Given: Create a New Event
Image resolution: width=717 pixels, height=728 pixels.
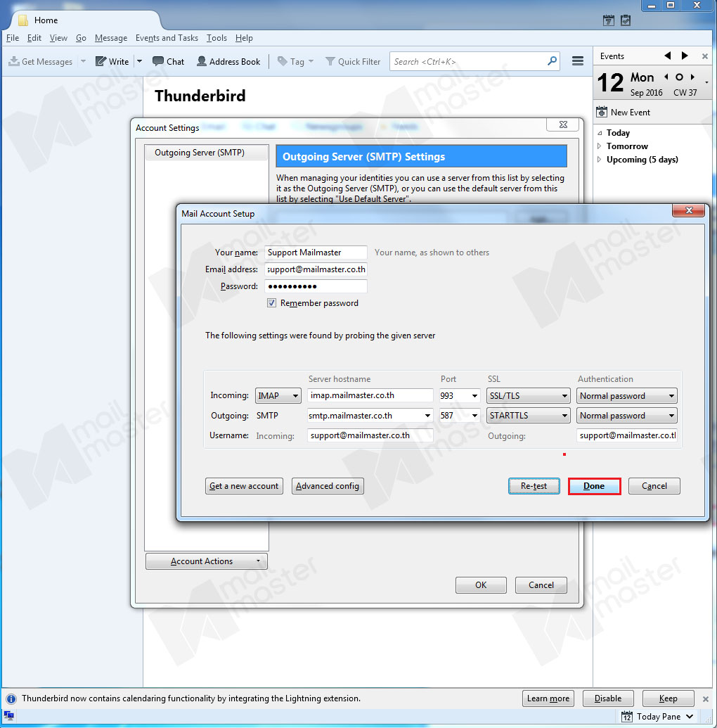Looking at the screenshot, I should (623, 113).
